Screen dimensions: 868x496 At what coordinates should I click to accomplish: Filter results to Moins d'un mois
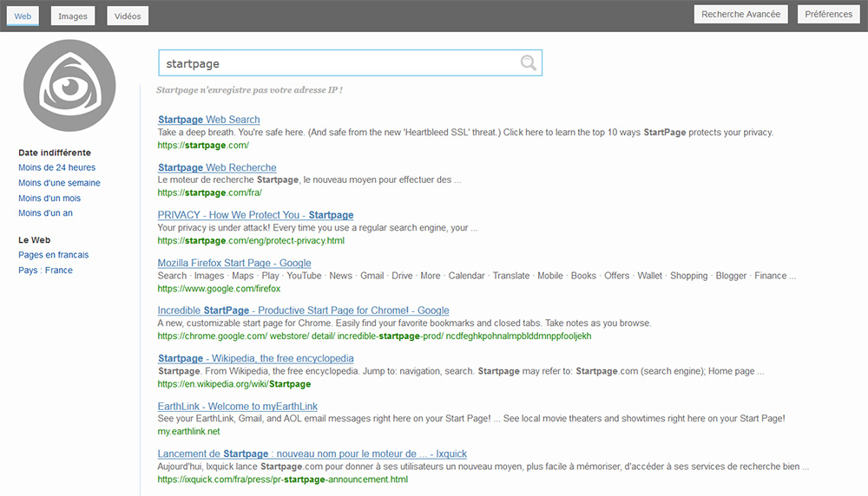(49, 198)
